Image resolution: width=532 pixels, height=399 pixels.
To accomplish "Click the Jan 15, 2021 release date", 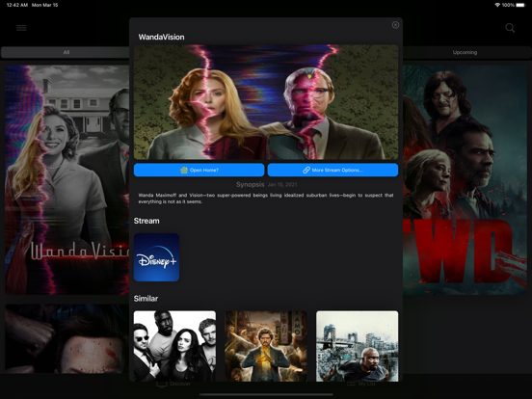I will tap(282, 185).
